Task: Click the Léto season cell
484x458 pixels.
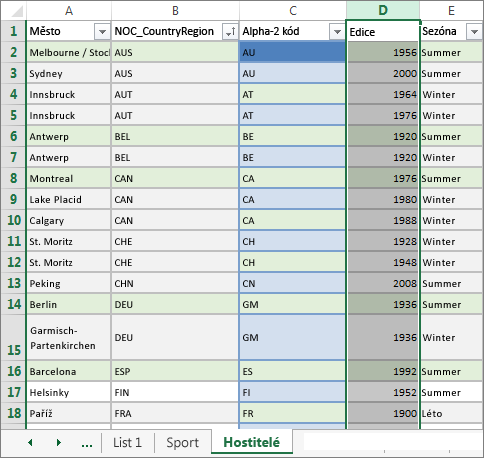Action: pos(452,413)
